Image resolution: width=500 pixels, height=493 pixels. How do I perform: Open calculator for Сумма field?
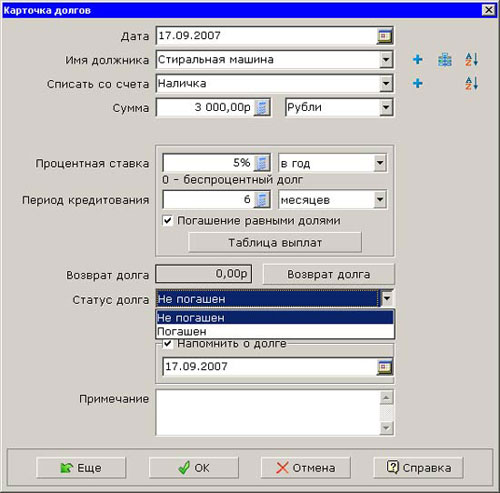click(262, 107)
